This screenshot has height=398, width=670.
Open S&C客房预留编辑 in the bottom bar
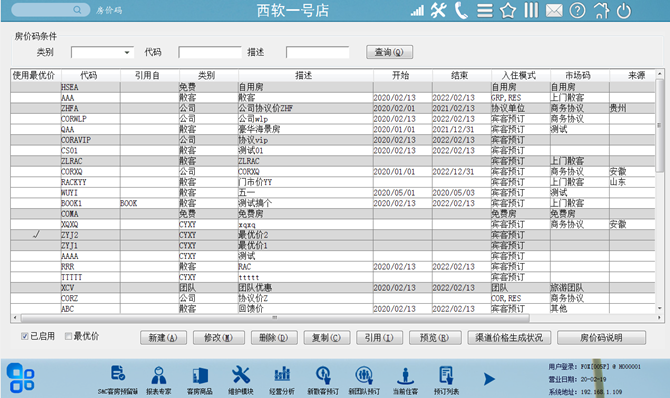coord(118,379)
